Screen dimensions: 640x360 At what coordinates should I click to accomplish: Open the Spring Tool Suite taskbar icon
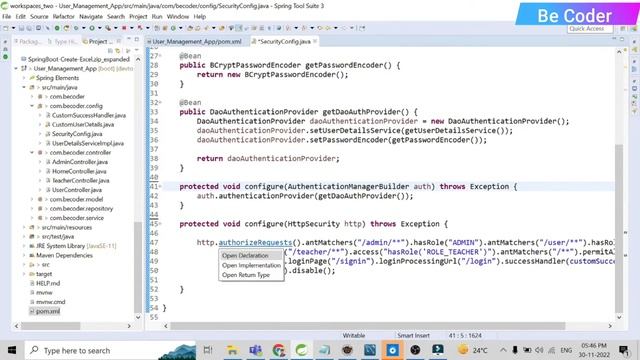[301, 350]
